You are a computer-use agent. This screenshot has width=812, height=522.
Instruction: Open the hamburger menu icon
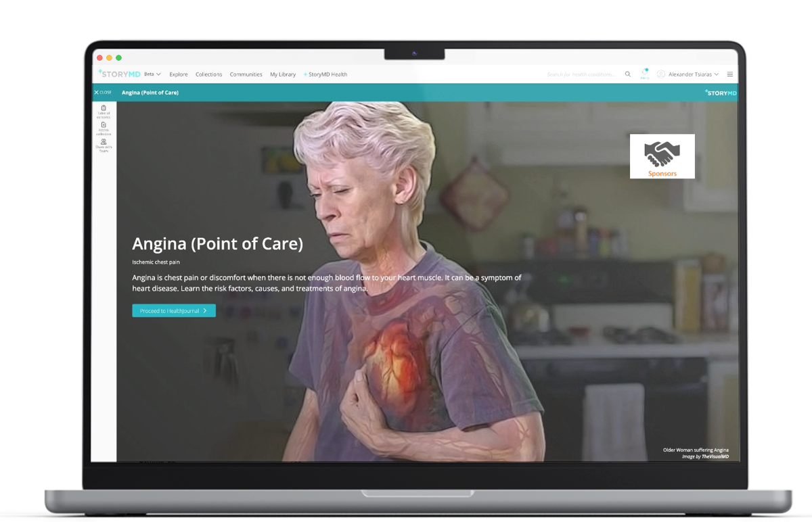tap(730, 74)
